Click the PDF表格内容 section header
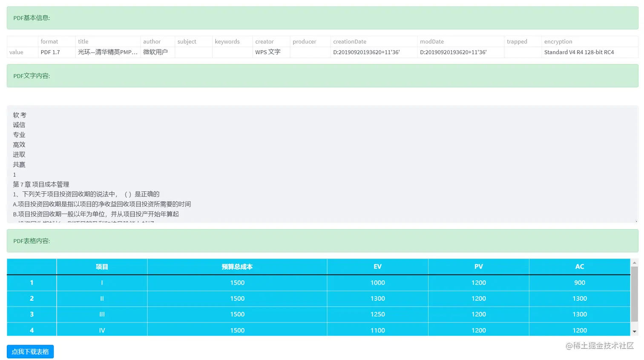 tap(322, 241)
